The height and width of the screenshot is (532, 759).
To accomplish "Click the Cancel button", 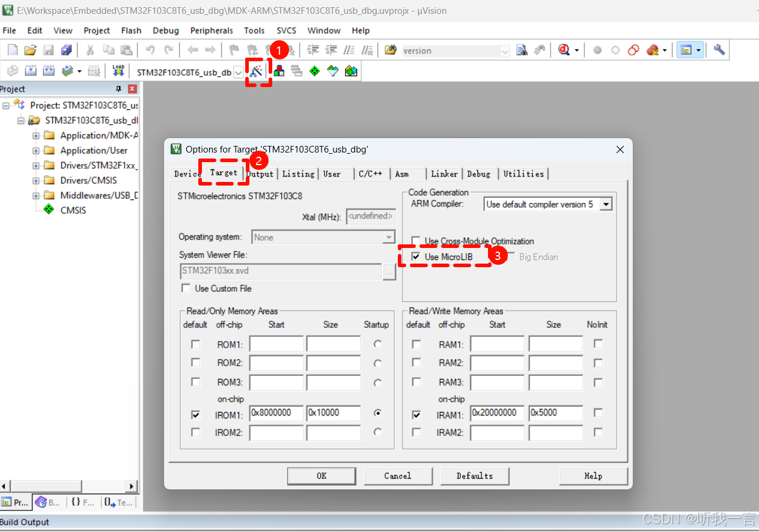I will coord(398,476).
